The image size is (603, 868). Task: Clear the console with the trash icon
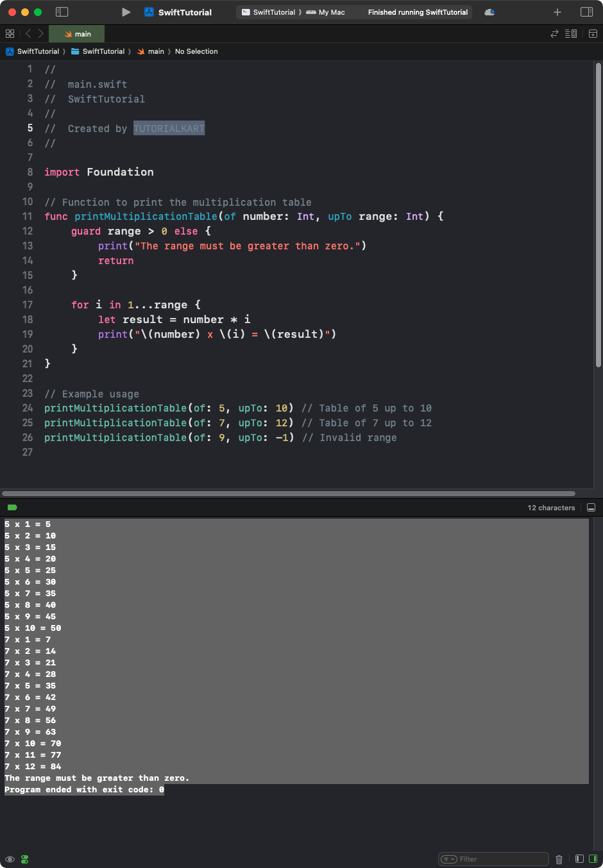tap(559, 858)
